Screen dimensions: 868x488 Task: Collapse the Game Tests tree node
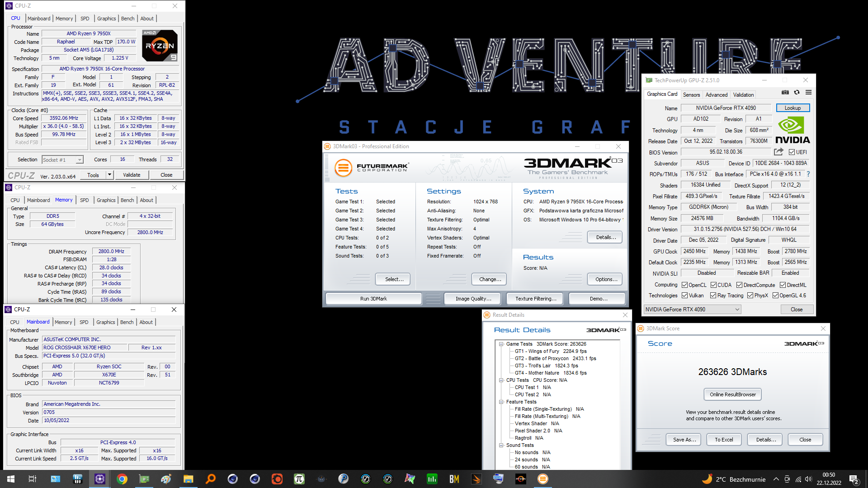pos(501,344)
